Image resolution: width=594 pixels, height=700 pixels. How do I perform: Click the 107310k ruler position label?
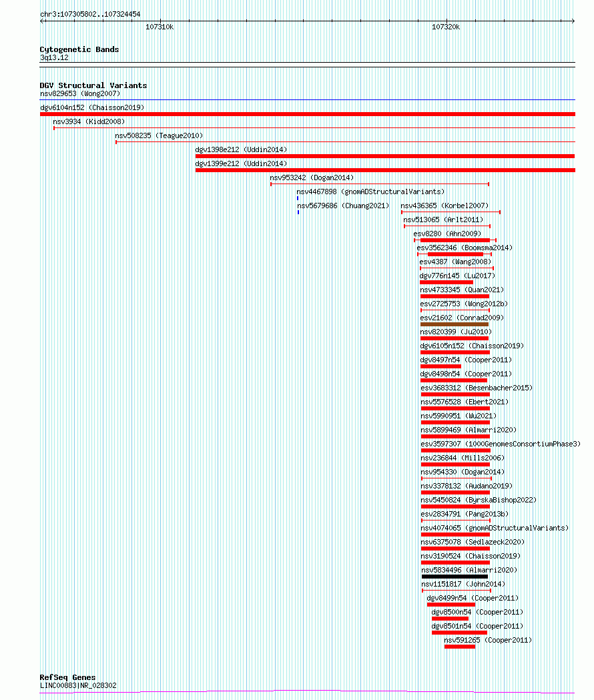[160, 27]
